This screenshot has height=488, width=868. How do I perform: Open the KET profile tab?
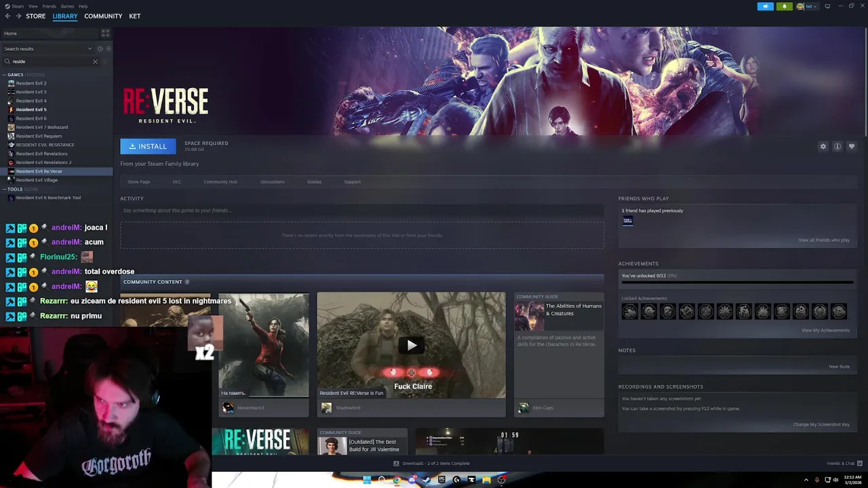pyautogui.click(x=135, y=16)
